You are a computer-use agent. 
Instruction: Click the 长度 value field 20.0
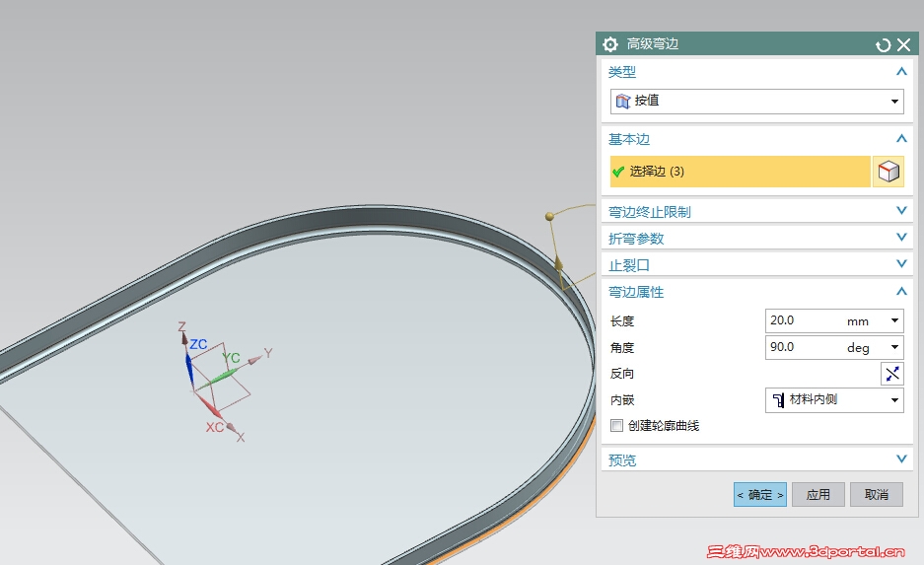805,320
